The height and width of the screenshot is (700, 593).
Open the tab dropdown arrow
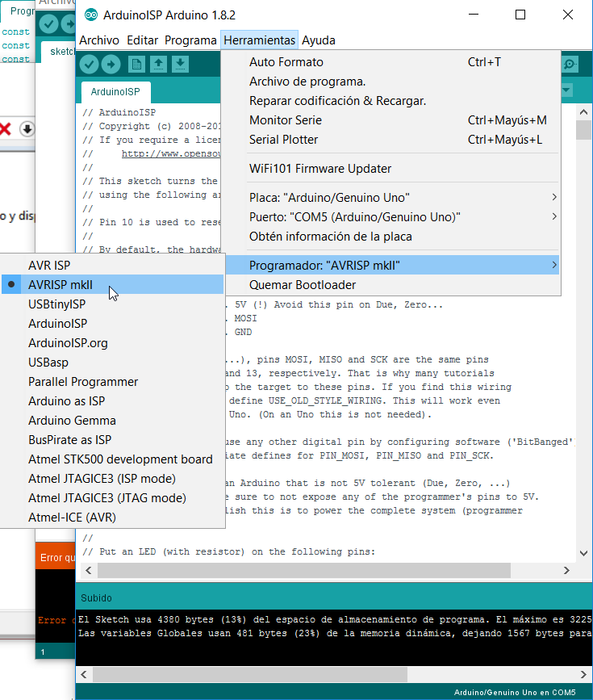(566, 90)
